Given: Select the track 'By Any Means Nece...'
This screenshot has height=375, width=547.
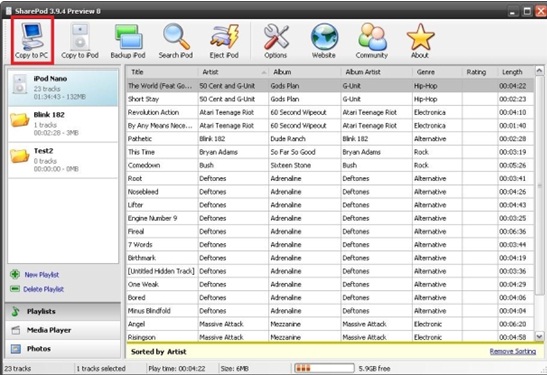Looking at the screenshot, I should (330, 126).
